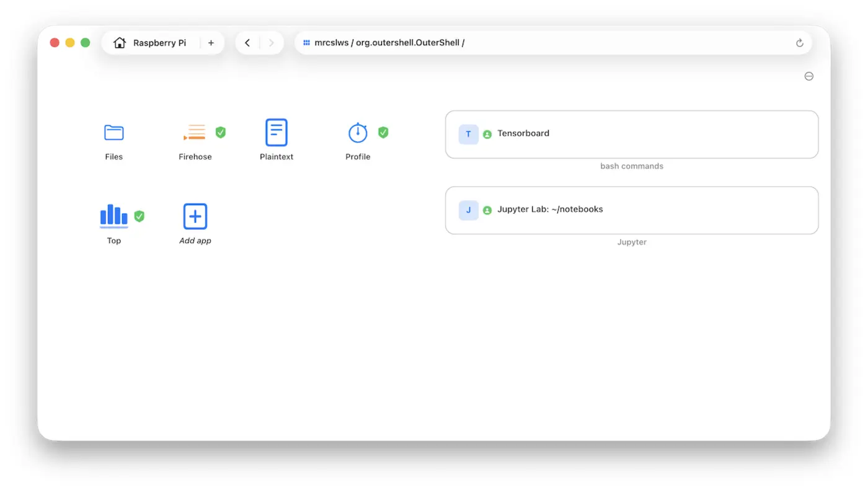Go back with the left arrow
This screenshot has height=490, width=868.
coord(247,43)
